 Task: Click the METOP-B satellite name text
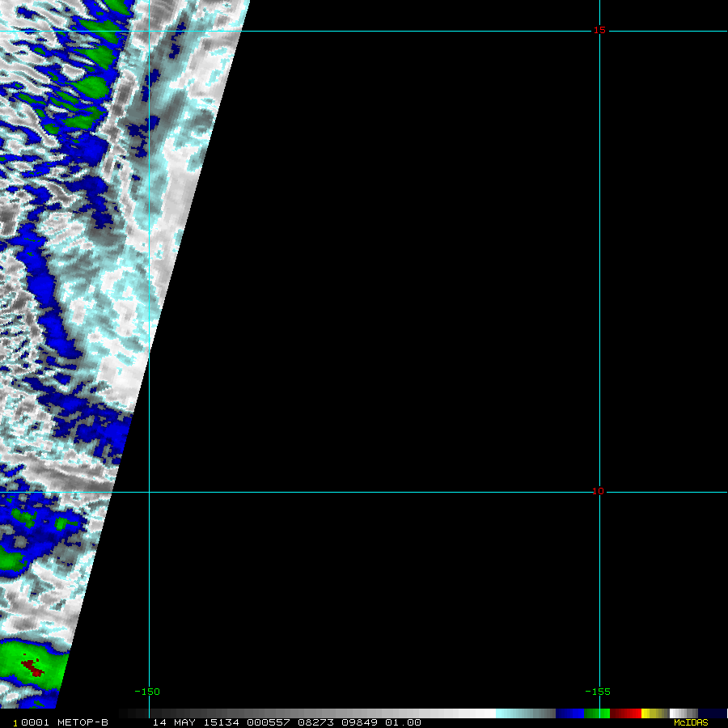pyautogui.click(x=83, y=722)
